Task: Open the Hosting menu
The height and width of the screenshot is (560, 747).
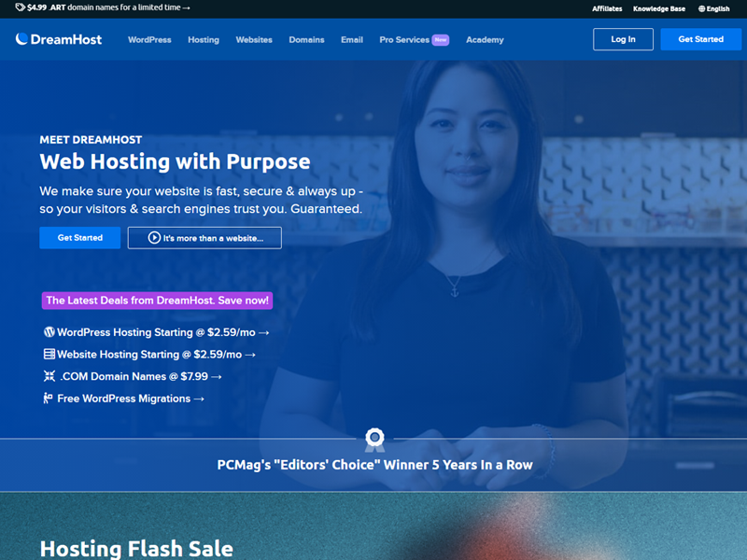Action: click(204, 39)
